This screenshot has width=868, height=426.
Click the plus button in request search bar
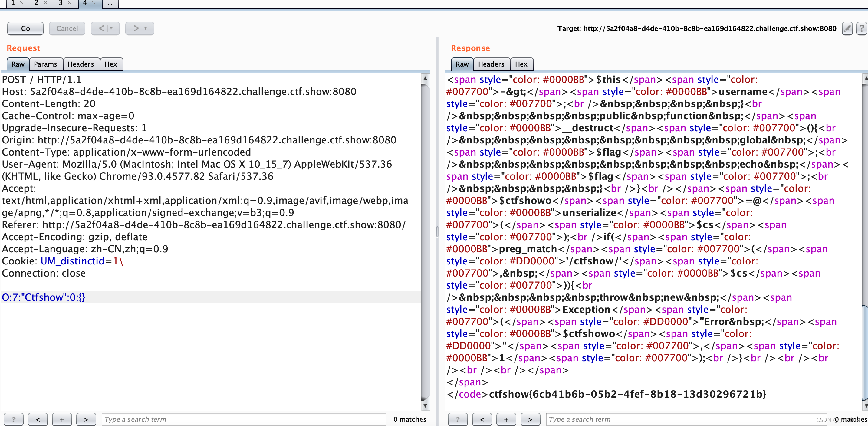62,419
